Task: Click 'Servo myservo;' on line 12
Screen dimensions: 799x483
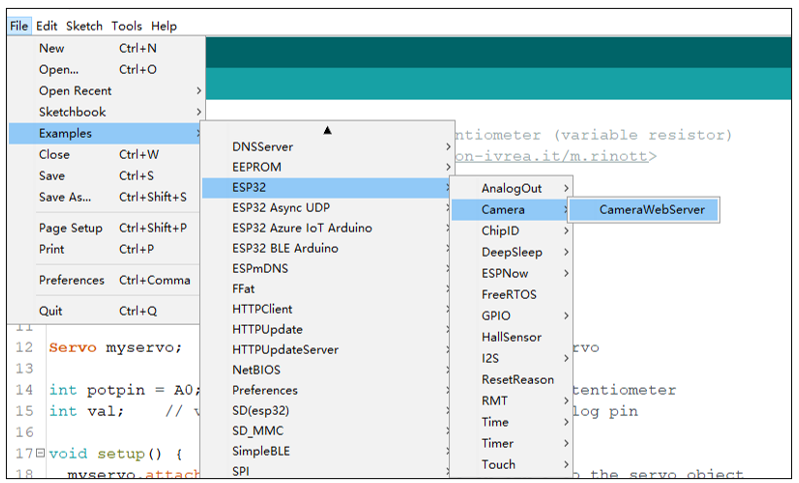Action: [x=115, y=347]
